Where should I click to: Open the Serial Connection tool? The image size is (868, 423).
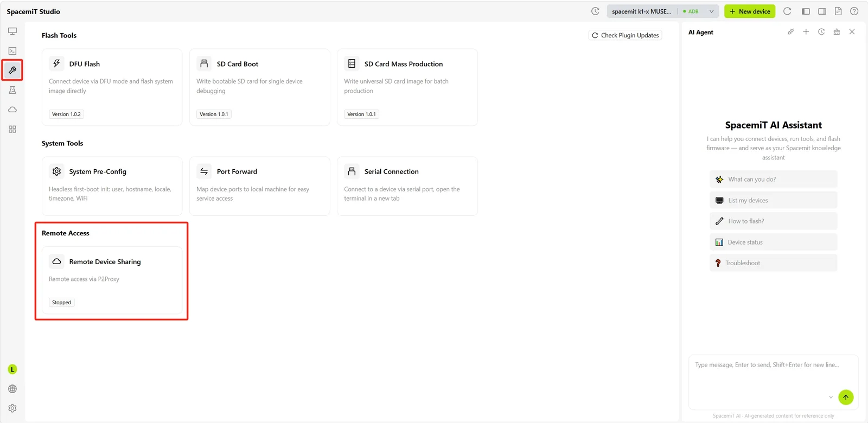click(x=407, y=186)
